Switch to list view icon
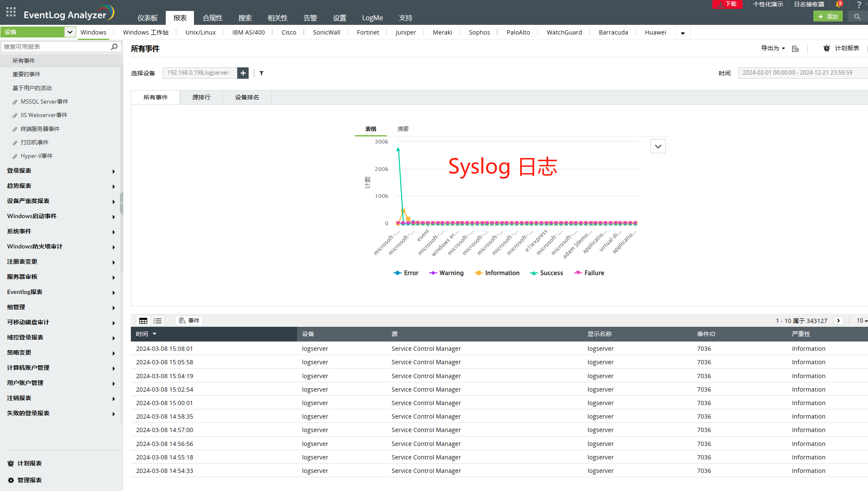The height and width of the screenshot is (491, 868). point(158,321)
